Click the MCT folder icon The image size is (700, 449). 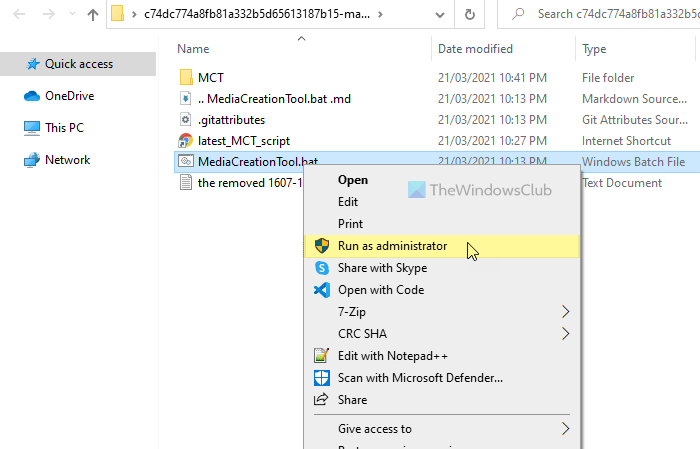(185, 77)
